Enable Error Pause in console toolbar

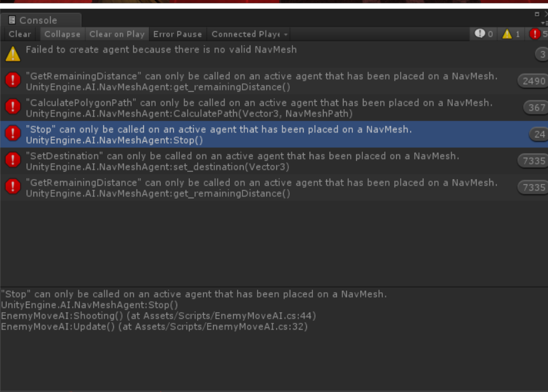[178, 34]
